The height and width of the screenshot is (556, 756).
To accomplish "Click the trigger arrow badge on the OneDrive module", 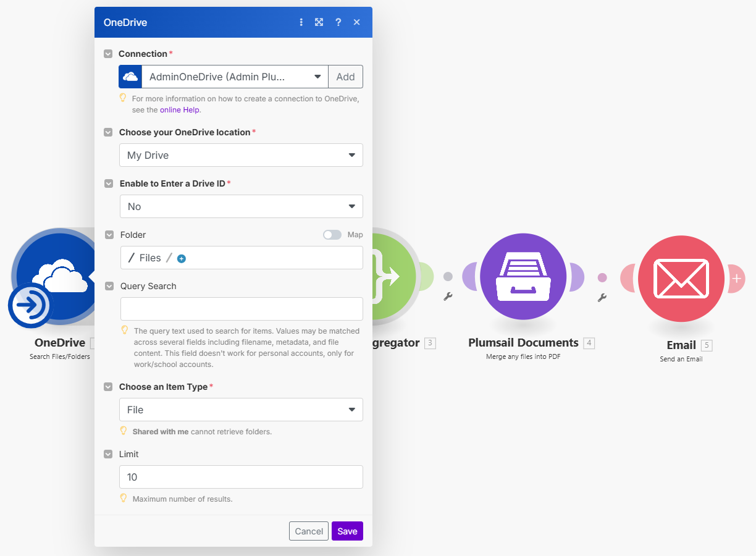I will (30, 305).
